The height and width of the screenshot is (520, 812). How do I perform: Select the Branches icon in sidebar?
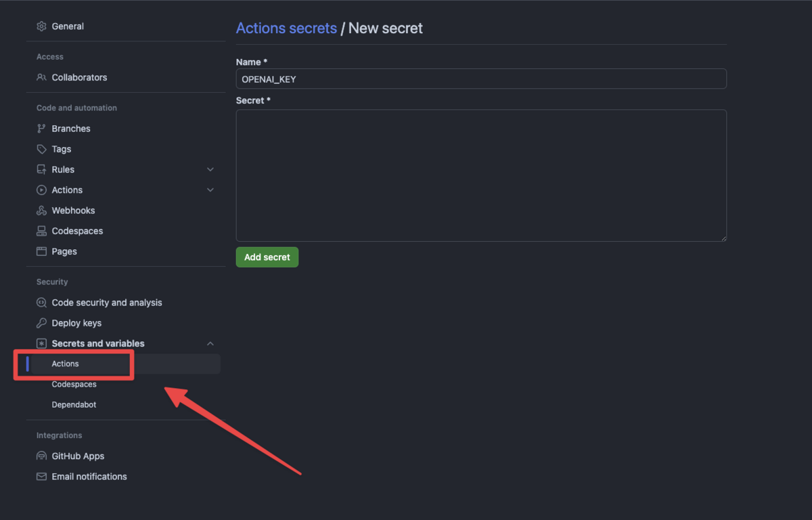click(41, 128)
